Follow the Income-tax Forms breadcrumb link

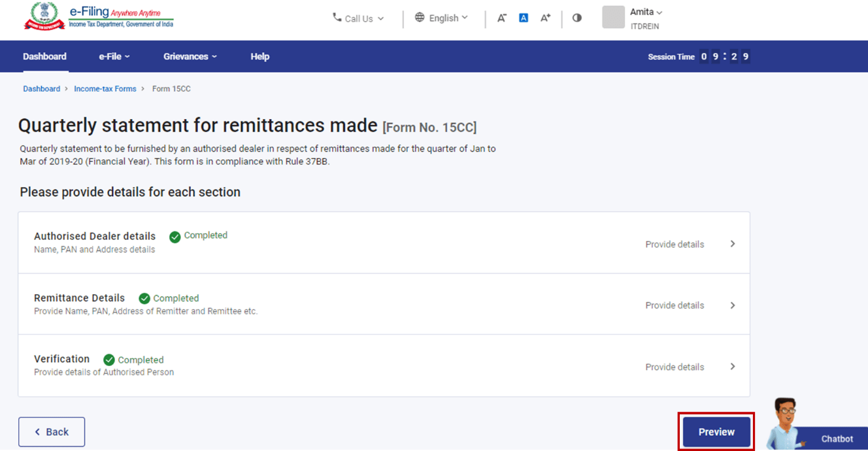coord(105,89)
